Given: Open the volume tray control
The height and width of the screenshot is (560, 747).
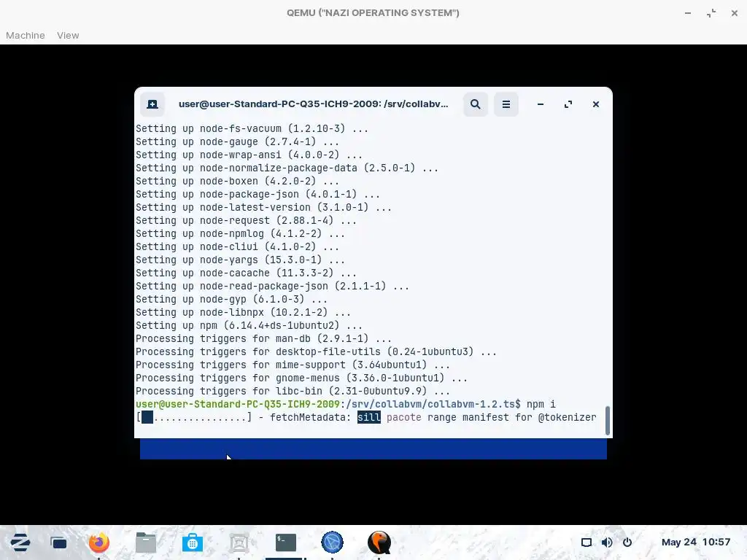Looking at the screenshot, I should coord(607,542).
